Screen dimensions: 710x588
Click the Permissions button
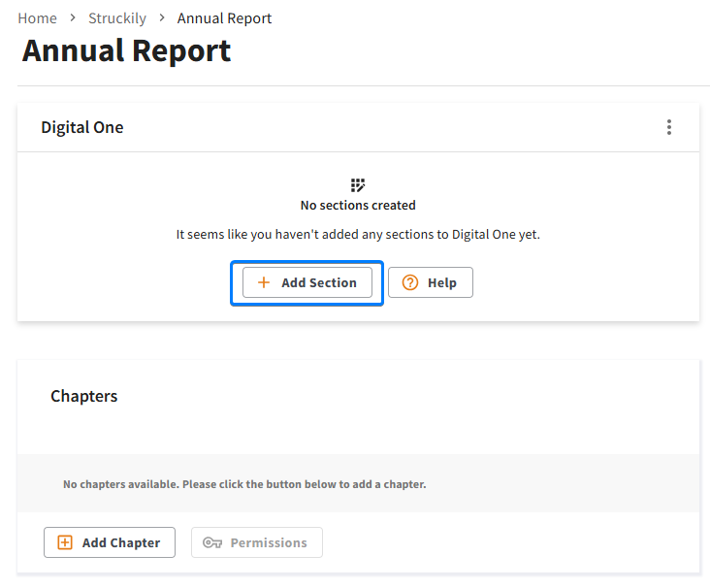(x=257, y=542)
